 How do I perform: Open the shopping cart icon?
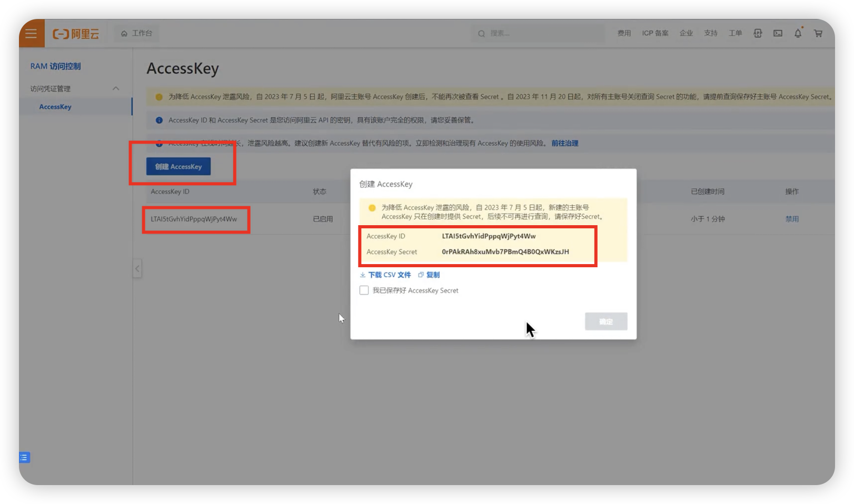point(818,33)
